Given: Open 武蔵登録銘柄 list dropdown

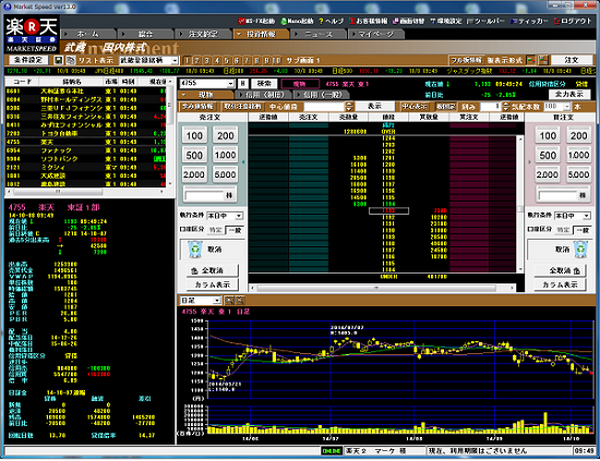Looking at the screenshot, I should [x=174, y=60].
